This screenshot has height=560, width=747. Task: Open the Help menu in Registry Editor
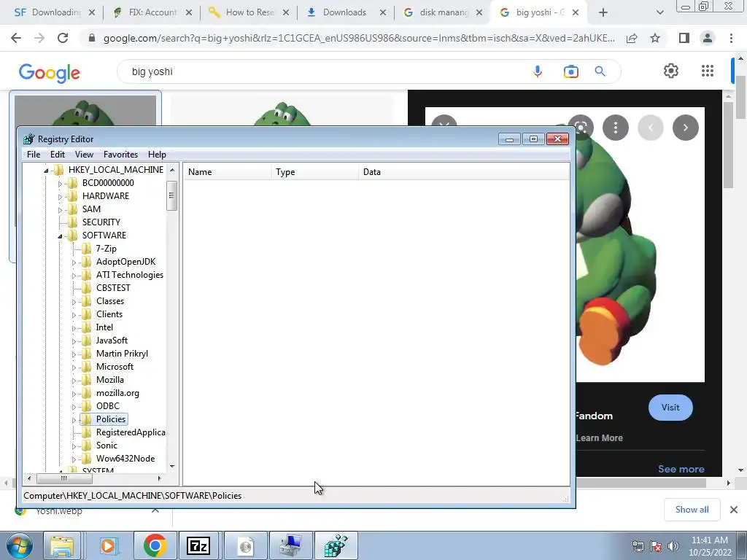(157, 155)
